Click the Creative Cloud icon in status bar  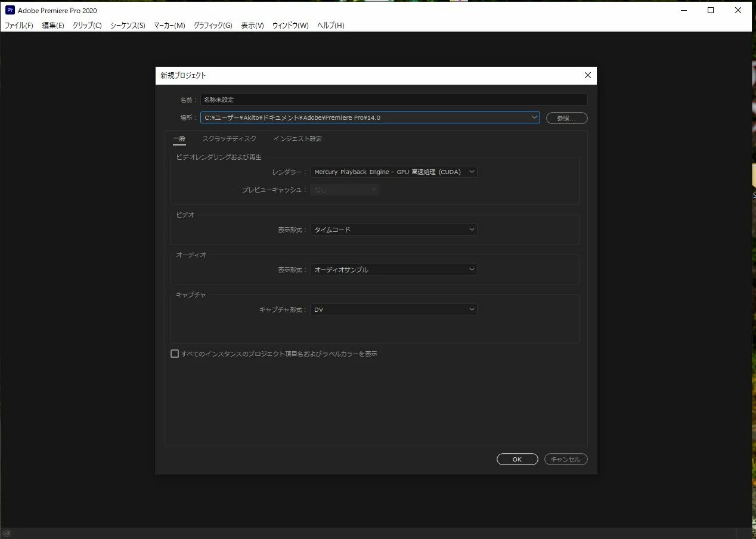point(7,534)
